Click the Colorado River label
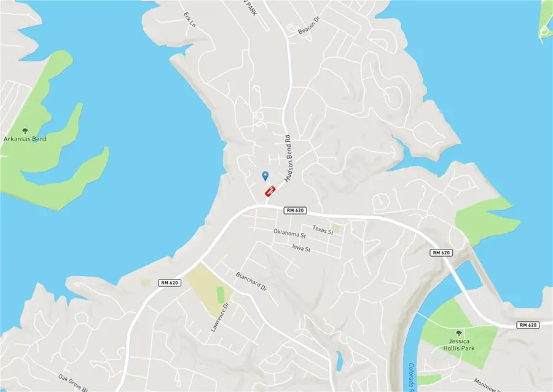 (412, 377)
